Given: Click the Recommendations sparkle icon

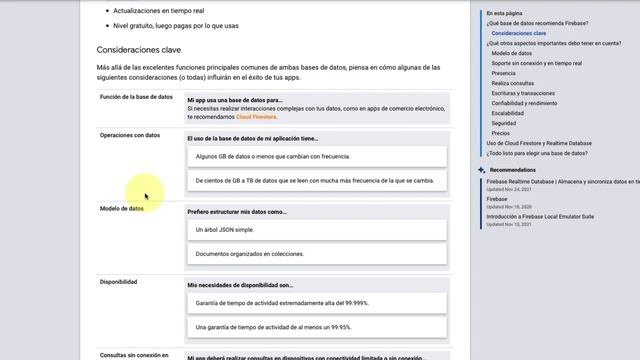Looking at the screenshot, I should [482, 170].
